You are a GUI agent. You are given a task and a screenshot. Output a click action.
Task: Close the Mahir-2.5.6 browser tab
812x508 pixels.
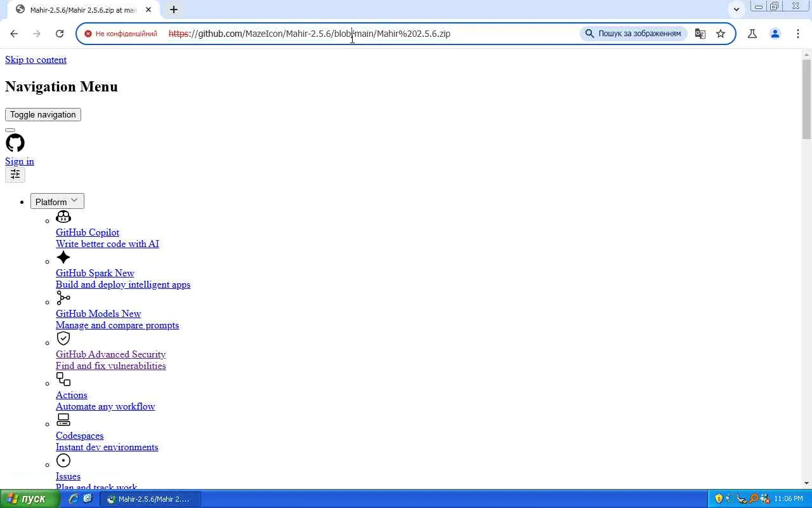coord(148,10)
